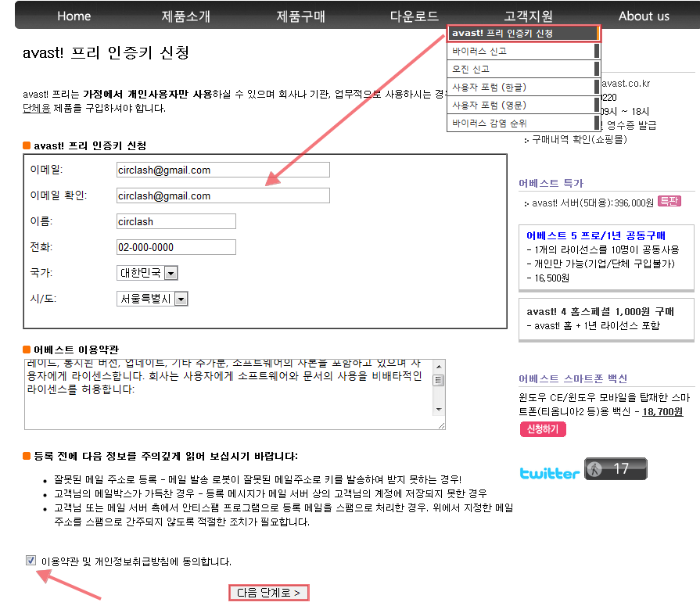The width and height of the screenshot is (700, 606).
Task: Focus the 전화 number field
Action: coord(176,247)
